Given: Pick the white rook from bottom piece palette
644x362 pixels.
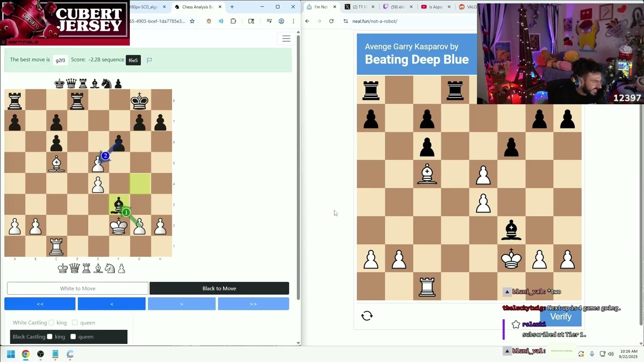Looking at the screenshot, I should pyautogui.click(x=87, y=268).
